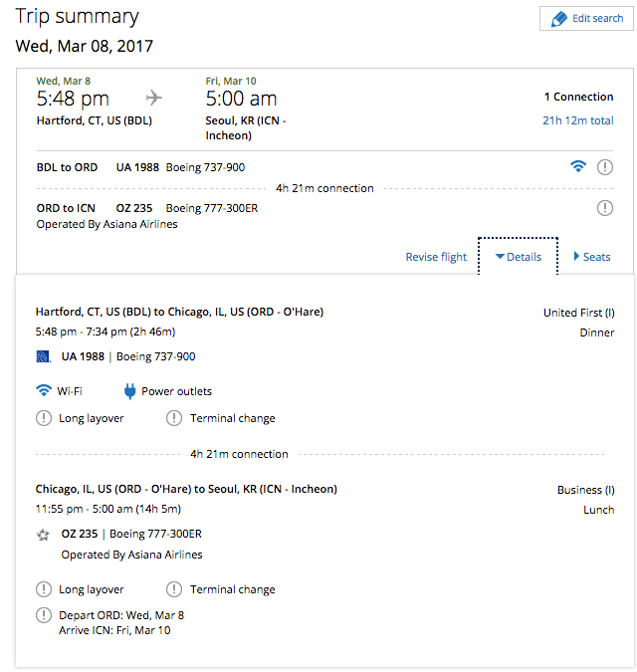Click the Wi-Fi icon on the UA 1988 summary row
The width and height of the screenshot is (637, 672).
click(578, 166)
